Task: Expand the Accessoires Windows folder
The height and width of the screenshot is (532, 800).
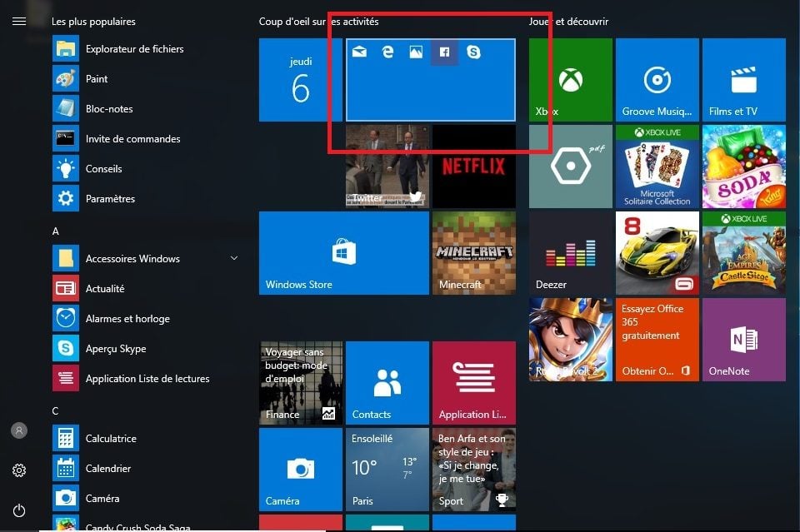Action: tap(234, 259)
